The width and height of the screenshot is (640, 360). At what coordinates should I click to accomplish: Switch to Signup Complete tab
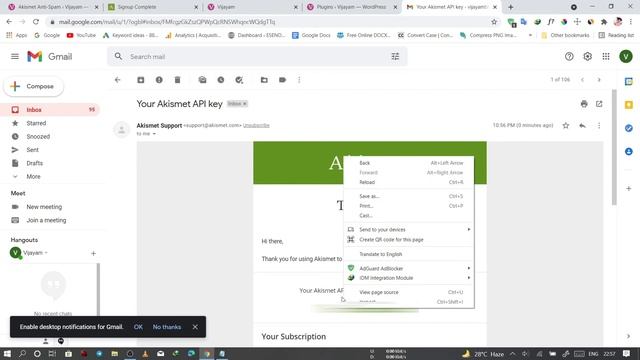click(153, 7)
